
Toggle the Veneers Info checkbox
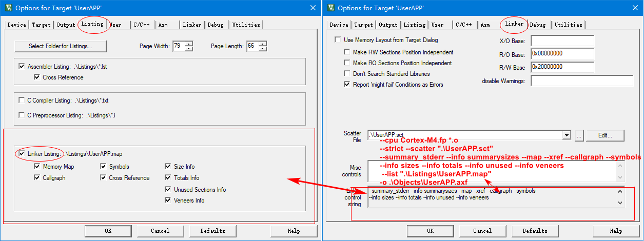168,200
